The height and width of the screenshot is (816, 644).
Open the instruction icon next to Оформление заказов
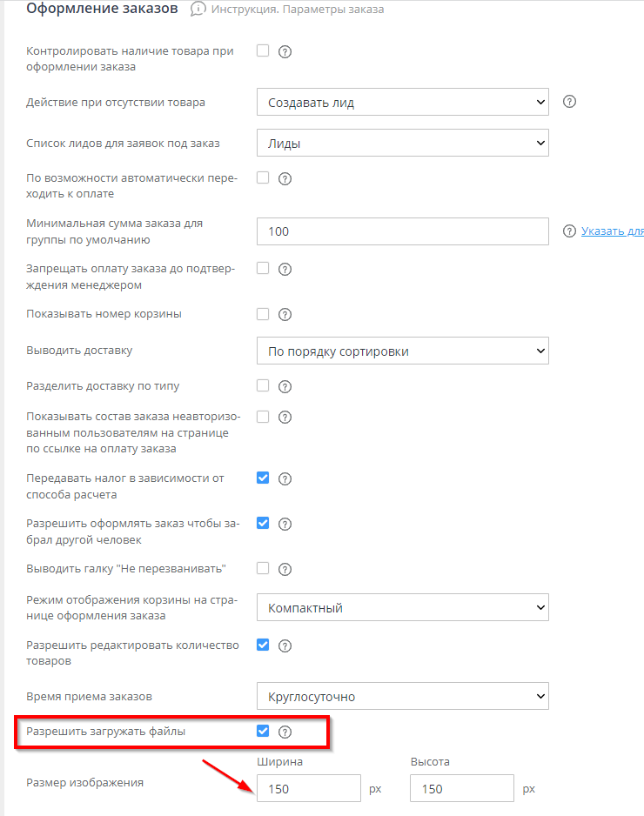click(x=198, y=10)
